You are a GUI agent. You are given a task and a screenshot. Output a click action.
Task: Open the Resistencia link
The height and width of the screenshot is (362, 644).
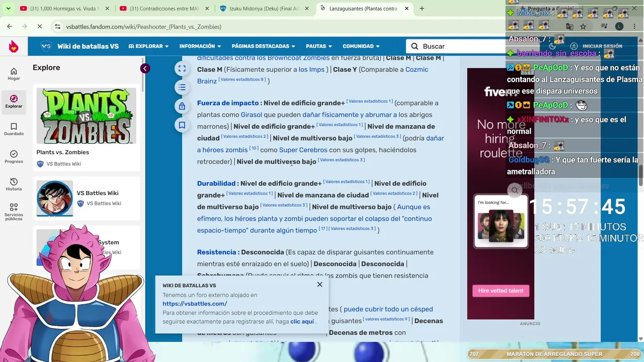(x=216, y=252)
